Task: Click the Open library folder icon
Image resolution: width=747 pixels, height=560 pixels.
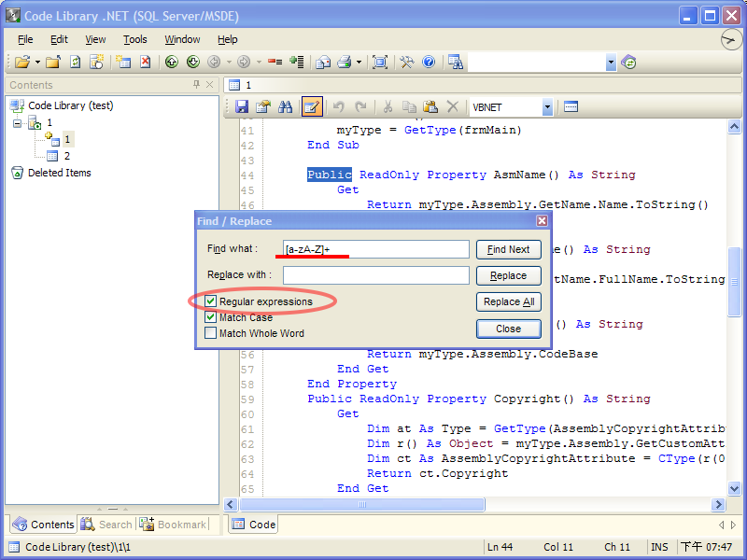Action: pyautogui.click(x=21, y=62)
